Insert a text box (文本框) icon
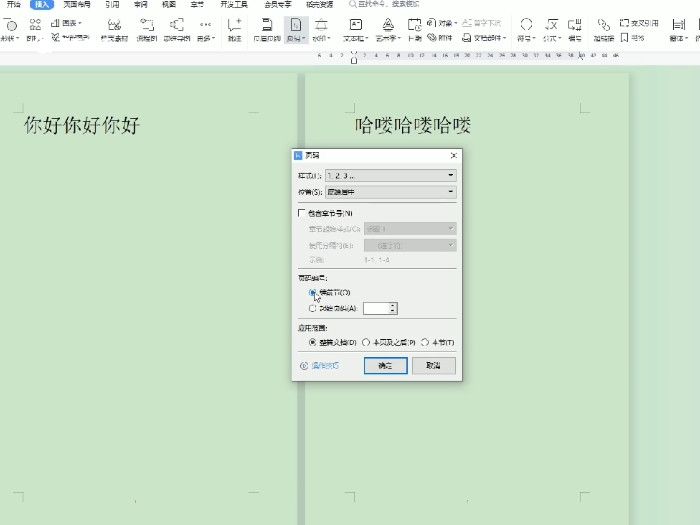 (355, 25)
